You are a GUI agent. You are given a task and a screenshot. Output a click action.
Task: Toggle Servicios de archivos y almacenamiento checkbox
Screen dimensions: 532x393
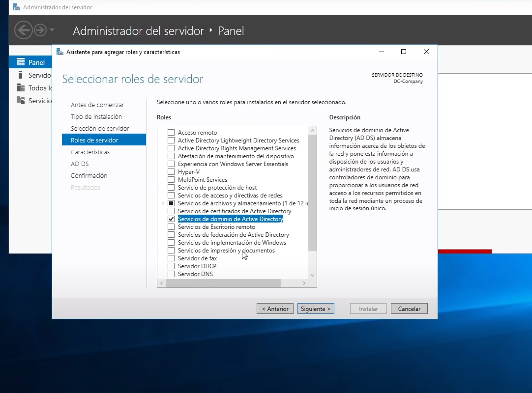[x=171, y=203]
